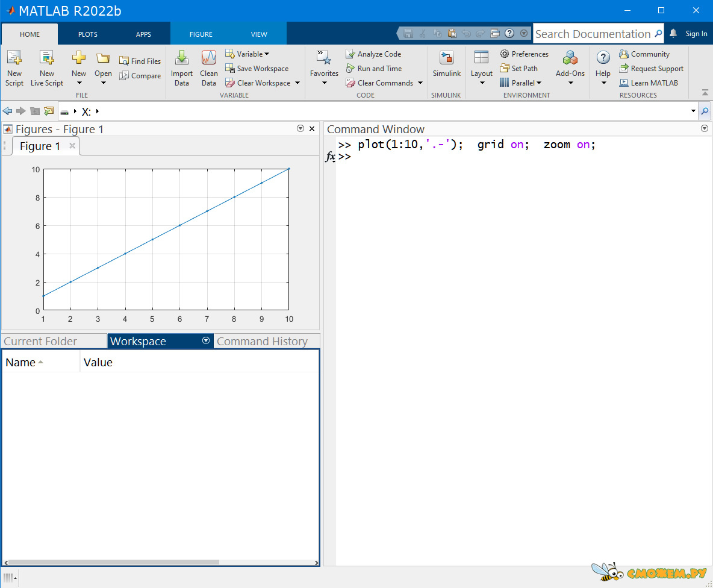Switch to the PLOTS tab
The width and height of the screenshot is (713, 588).
pos(88,34)
